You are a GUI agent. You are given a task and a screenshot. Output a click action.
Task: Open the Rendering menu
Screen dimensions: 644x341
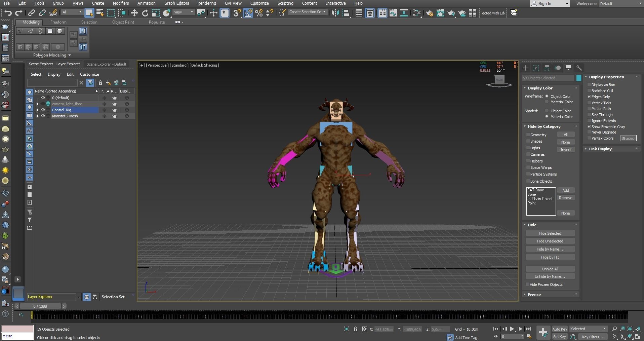tap(207, 3)
